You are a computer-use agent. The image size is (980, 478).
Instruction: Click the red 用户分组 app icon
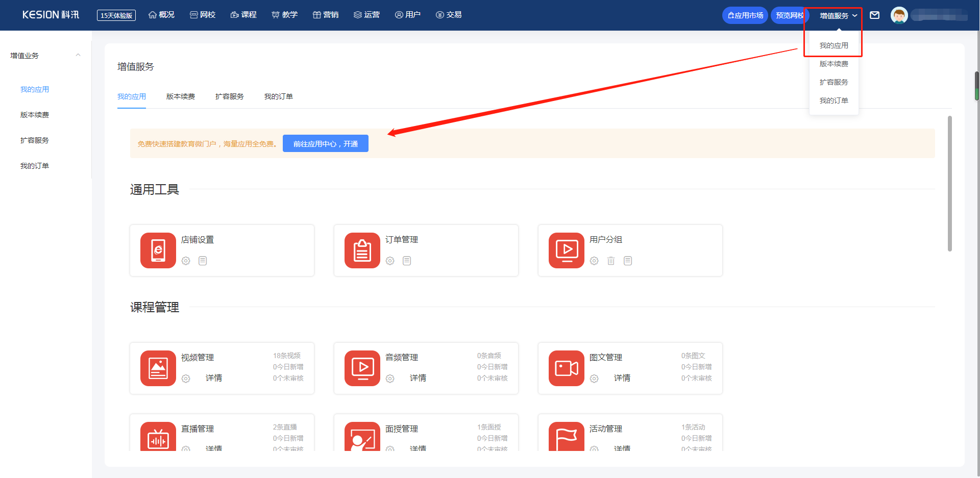(567, 250)
